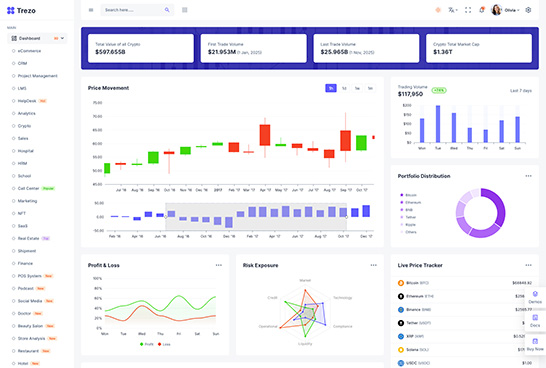Click the gray brush selection area in volume chart
Screen dimensions: 546x368
click(x=256, y=217)
